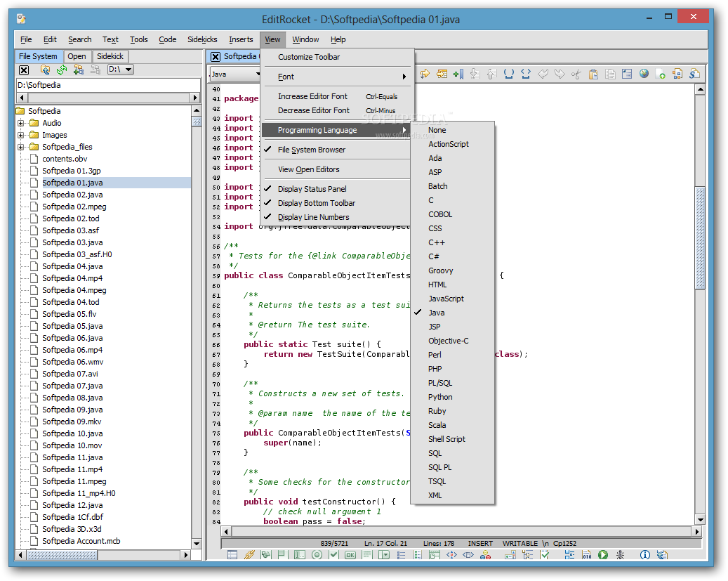Click the three-people colored circles icon
728x581 pixels.
485,554
